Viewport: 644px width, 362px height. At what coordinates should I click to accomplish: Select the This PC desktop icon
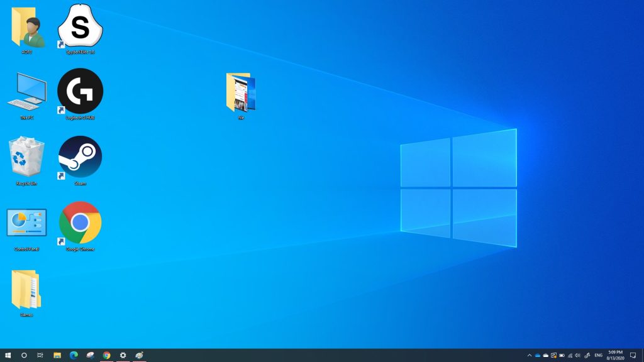tap(26, 96)
